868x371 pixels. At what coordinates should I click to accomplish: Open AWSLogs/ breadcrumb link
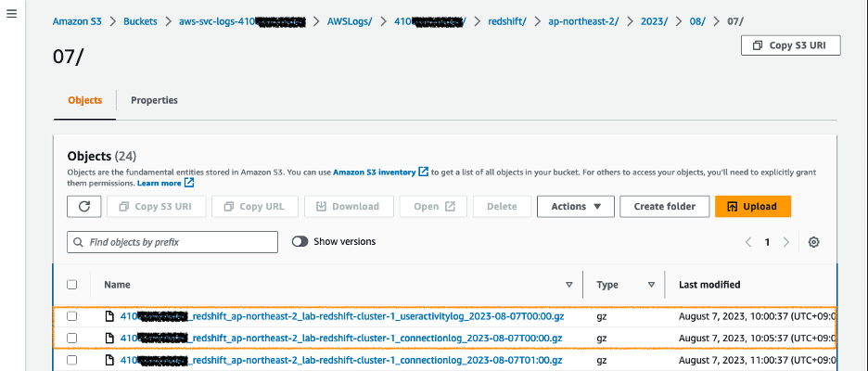(x=350, y=21)
